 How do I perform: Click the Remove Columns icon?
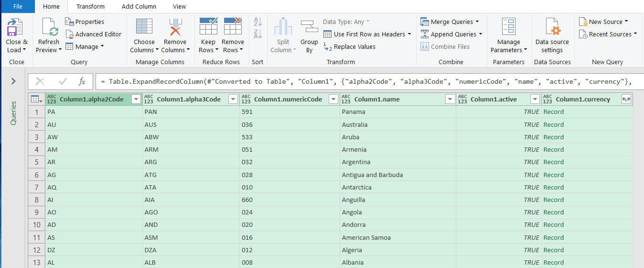pyautogui.click(x=175, y=28)
